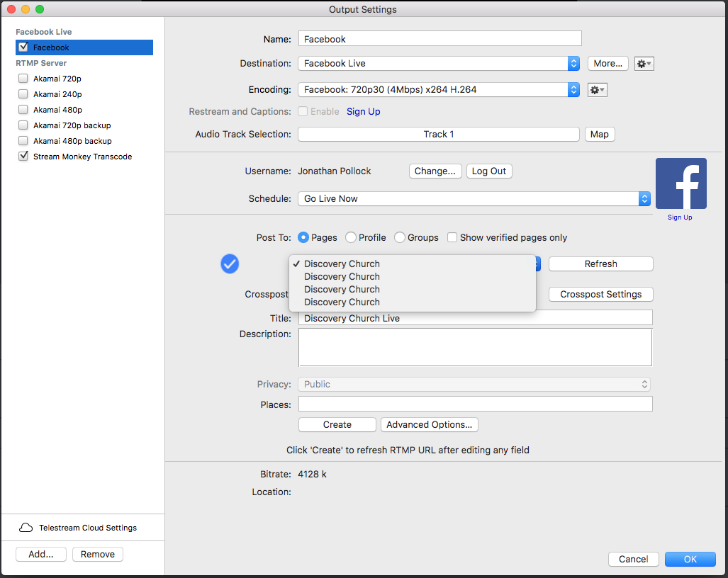Screen dimensions: 728x578
Task: Open the gear menu beside Encoding
Action: pyautogui.click(x=598, y=90)
